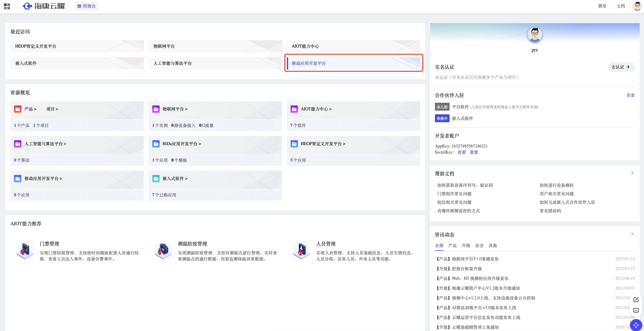The width and height of the screenshot is (644, 331).
Task: Switch to the 其他 news tab
Action: coord(493,246)
